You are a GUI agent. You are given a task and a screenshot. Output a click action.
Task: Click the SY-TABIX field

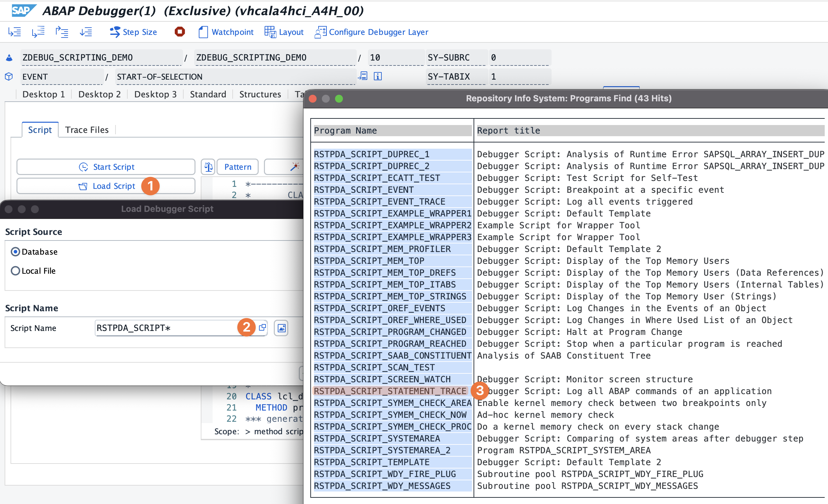[456, 77]
